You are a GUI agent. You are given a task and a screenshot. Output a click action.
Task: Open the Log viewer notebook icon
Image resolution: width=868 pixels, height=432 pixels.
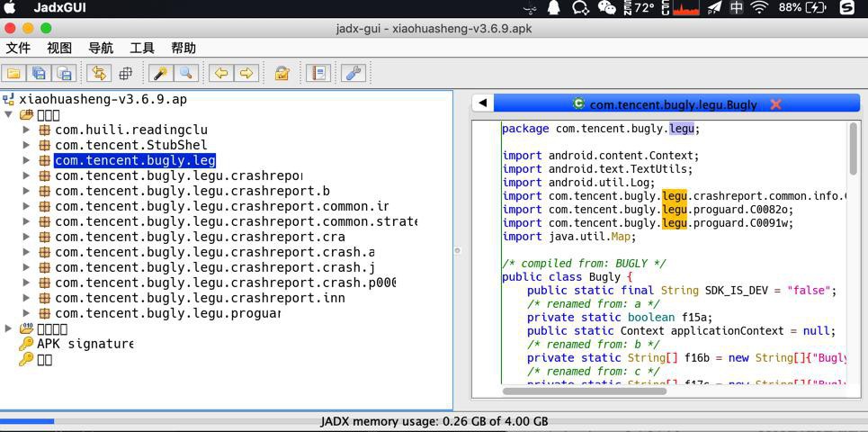click(x=318, y=73)
